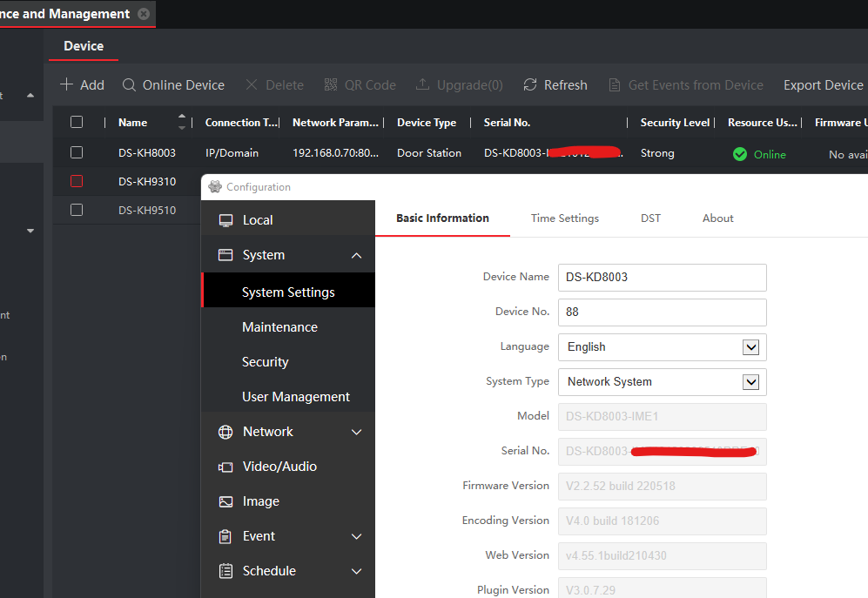Click the Image settings icon
Screen dimensions: 868x598
tap(225, 501)
